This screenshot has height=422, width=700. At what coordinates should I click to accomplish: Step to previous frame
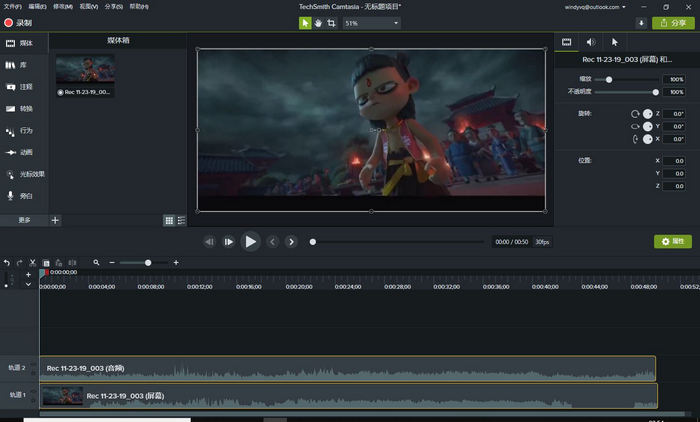coord(209,242)
